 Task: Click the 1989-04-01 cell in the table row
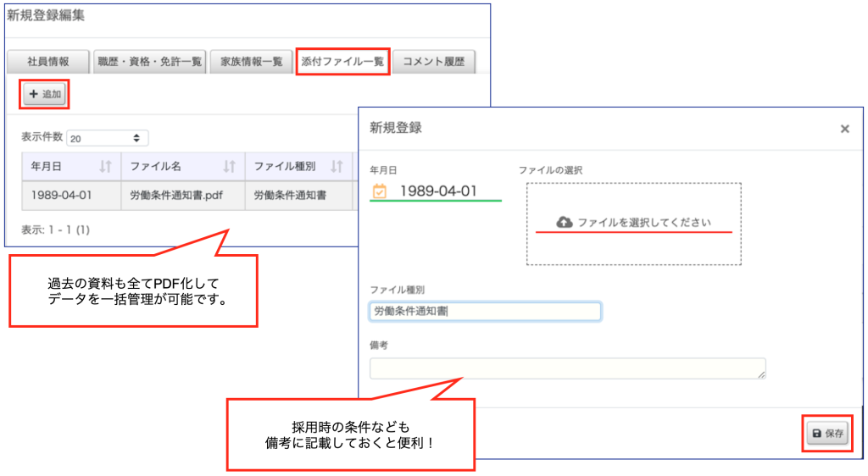61,195
